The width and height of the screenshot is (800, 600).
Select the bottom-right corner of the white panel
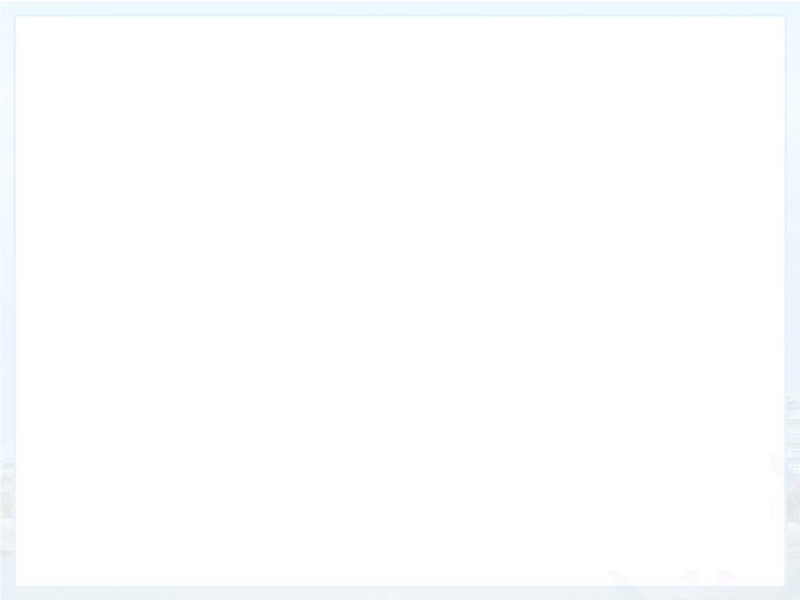784,585
